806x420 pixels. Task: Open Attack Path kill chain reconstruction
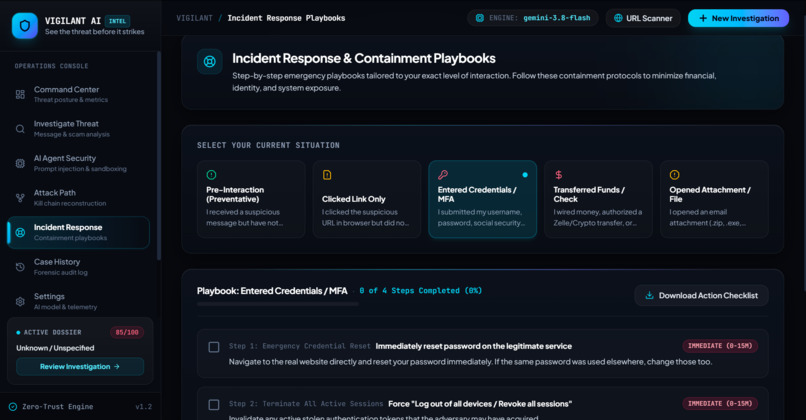[x=78, y=198]
